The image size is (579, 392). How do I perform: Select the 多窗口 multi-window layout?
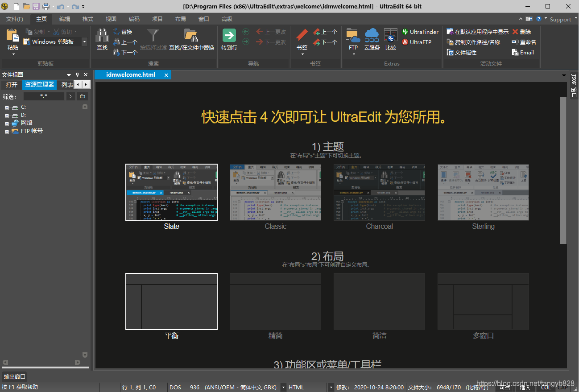click(483, 301)
